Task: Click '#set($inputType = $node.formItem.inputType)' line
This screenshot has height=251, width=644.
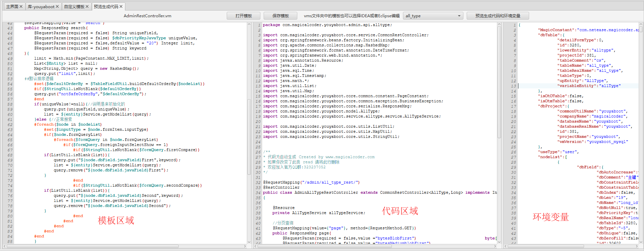Action: pyautogui.click(x=96, y=129)
